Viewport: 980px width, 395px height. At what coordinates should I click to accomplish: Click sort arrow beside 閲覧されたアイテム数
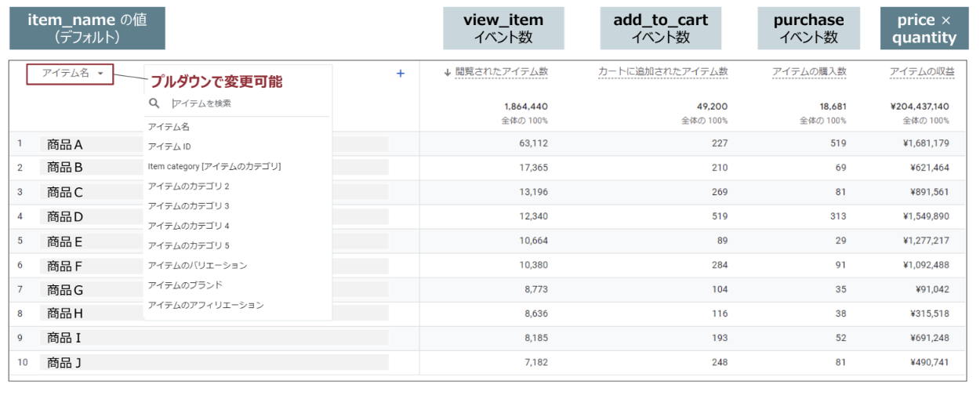point(448,72)
